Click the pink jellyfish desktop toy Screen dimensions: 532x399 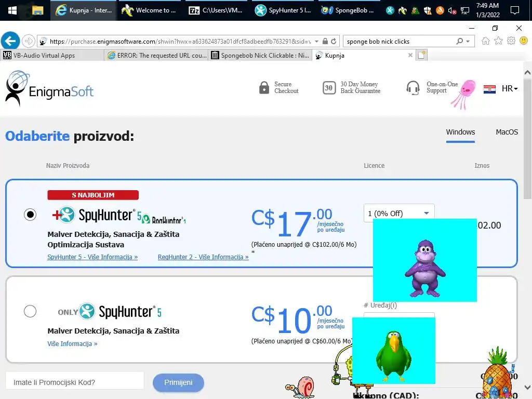(464, 94)
